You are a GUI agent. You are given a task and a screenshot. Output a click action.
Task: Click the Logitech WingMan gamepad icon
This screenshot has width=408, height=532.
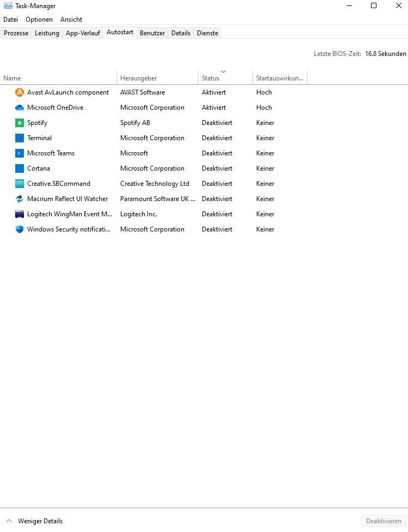[20, 214]
